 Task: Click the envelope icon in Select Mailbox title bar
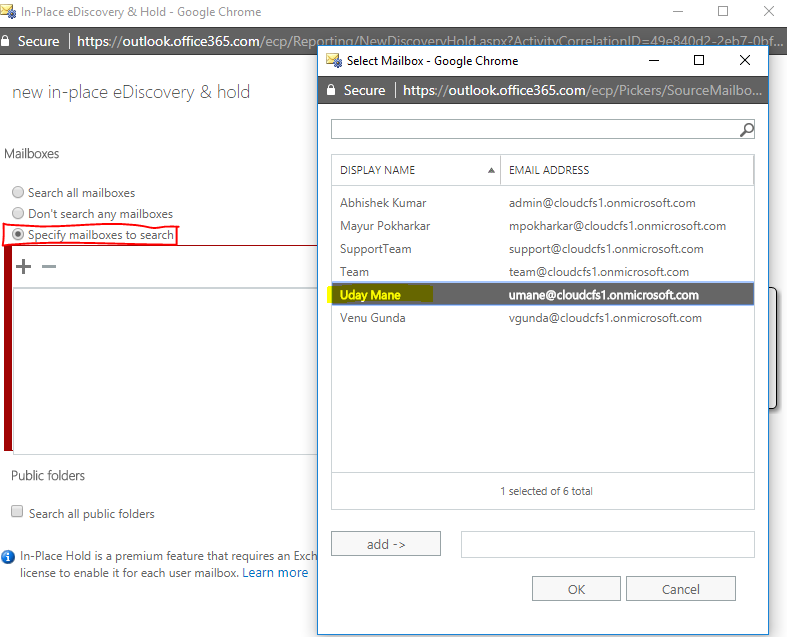(x=333, y=60)
